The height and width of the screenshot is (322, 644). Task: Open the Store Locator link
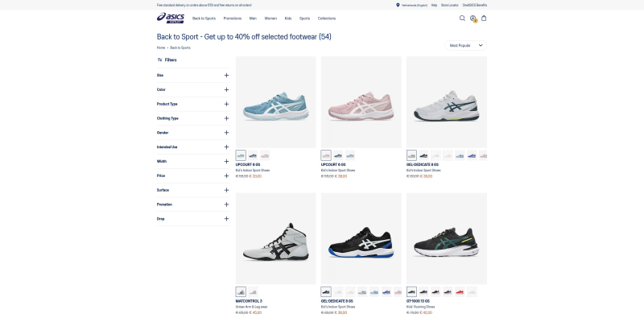(x=450, y=6)
